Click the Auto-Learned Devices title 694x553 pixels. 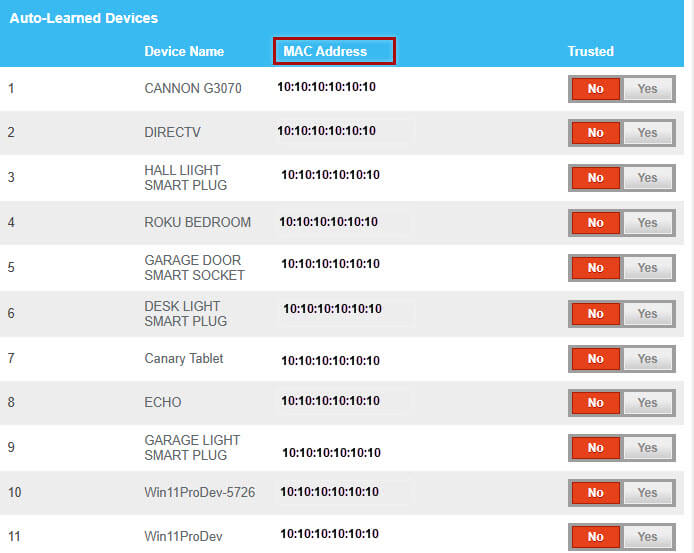point(83,18)
